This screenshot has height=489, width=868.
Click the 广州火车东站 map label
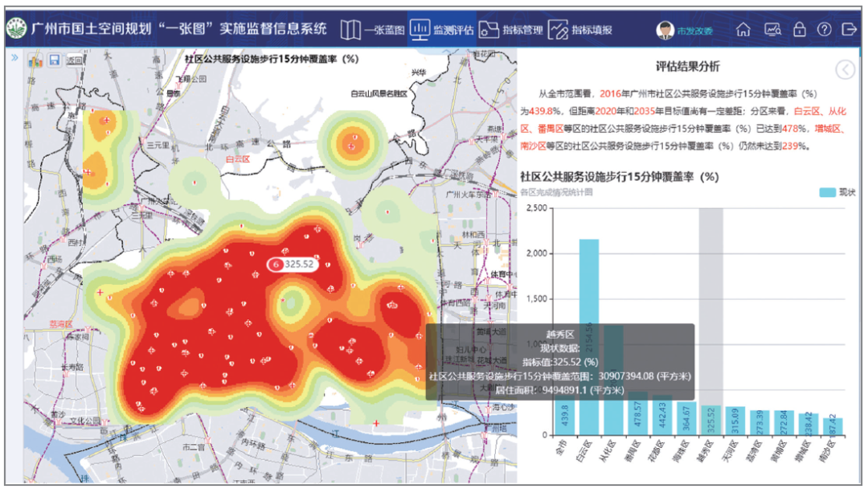click(x=469, y=195)
